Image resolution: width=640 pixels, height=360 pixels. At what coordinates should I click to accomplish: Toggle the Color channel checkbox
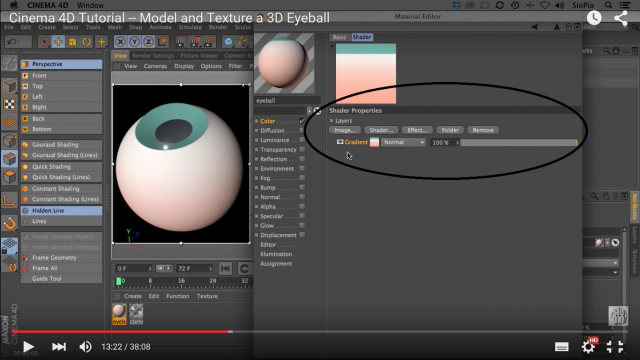[302, 121]
